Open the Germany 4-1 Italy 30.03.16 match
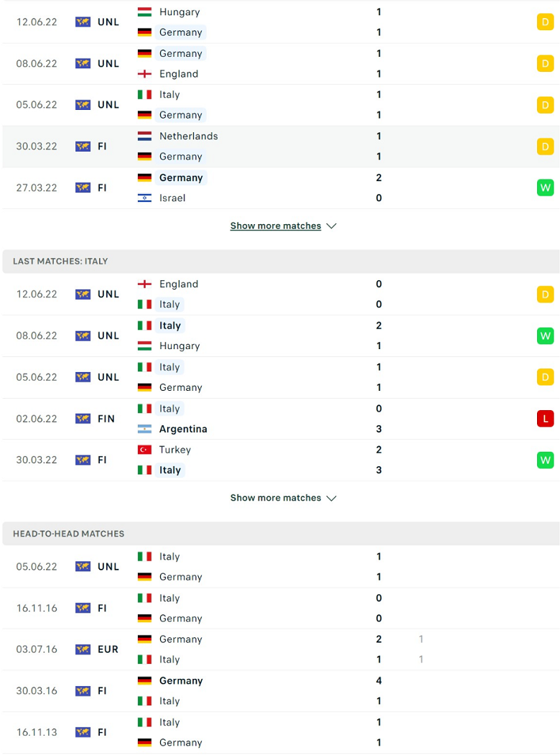Screen dimensions: 560x755 281,691
